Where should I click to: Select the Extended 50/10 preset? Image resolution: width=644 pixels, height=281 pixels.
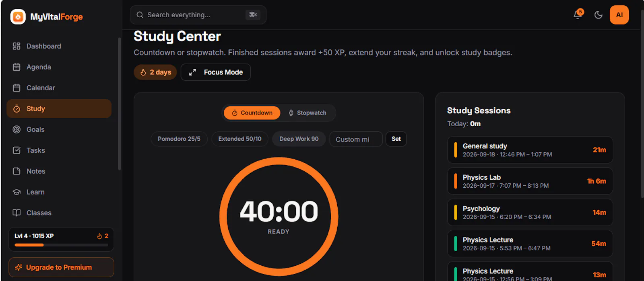pyautogui.click(x=240, y=139)
